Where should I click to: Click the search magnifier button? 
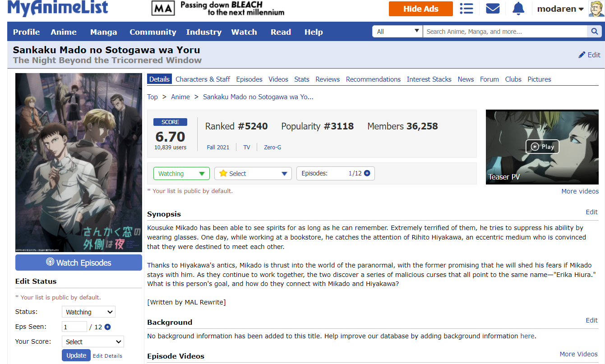pos(594,32)
